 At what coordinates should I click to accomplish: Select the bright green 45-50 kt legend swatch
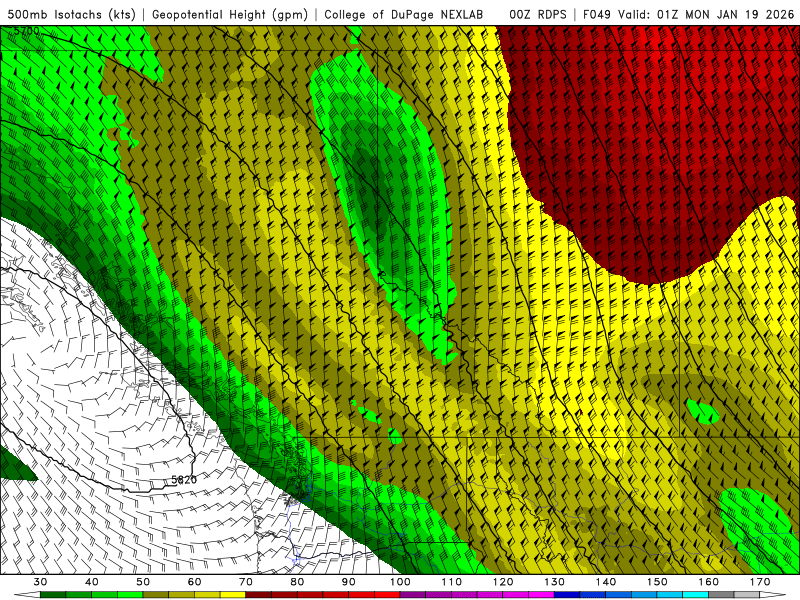130,596
